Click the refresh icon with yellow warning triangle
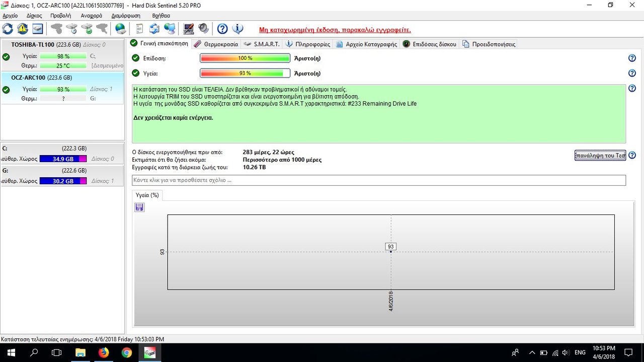 (x=23, y=29)
